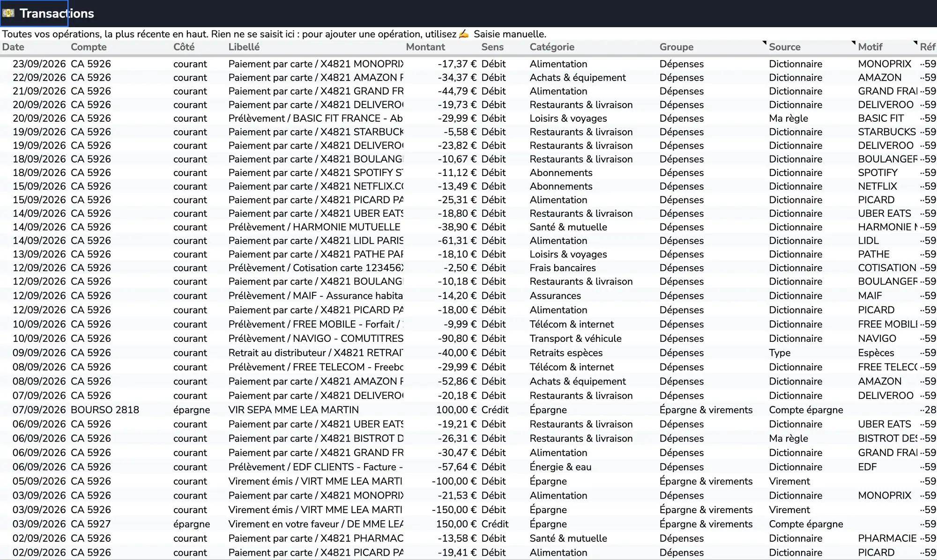Select the Assurances category cell

pyautogui.click(x=555, y=295)
